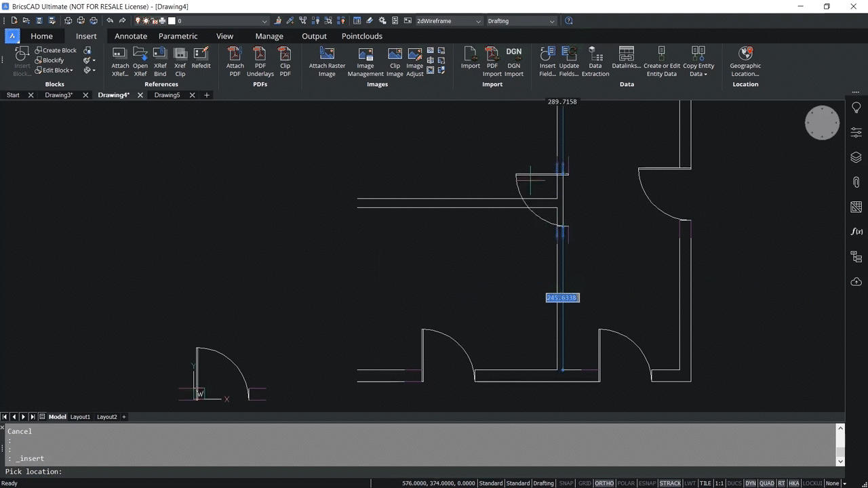The width and height of the screenshot is (868, 488).
Task: Click the Insert Field tool
Action: coord(548,62)
